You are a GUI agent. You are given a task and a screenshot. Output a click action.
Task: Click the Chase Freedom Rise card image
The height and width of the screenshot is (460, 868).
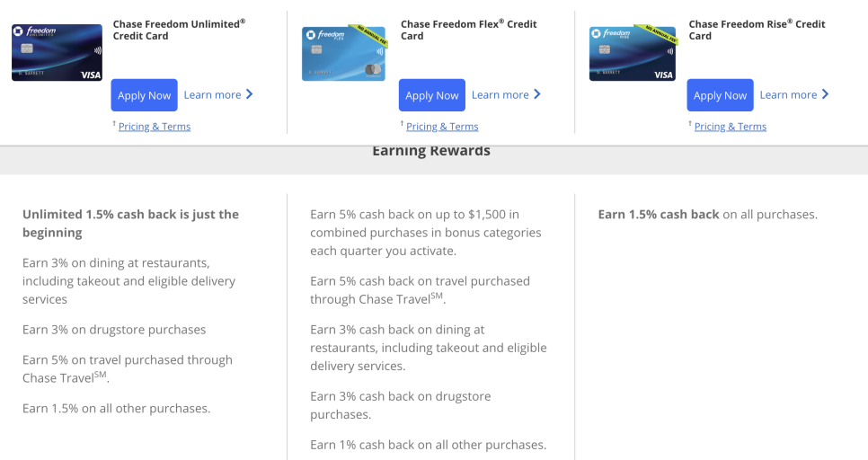click(x=633, y=53)
